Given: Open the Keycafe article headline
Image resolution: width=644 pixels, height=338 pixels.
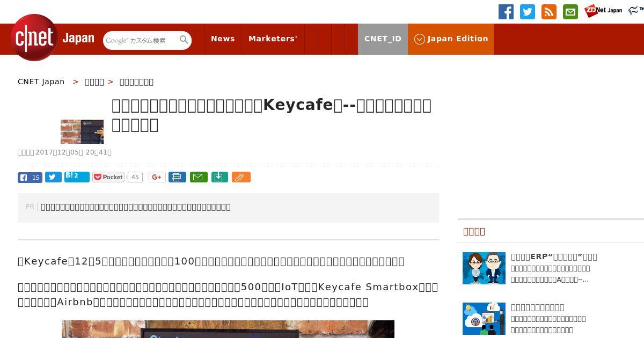Looking at the screenshot, I should [x=272, y=115].
